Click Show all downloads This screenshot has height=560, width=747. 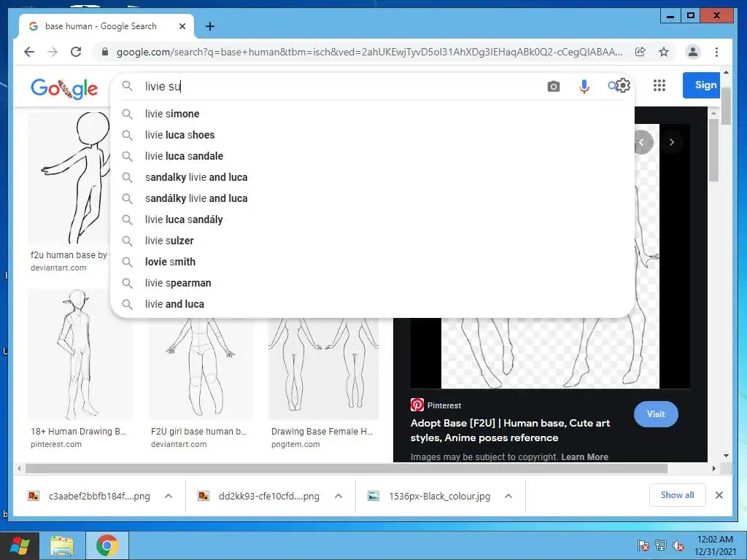coord(677,495)
